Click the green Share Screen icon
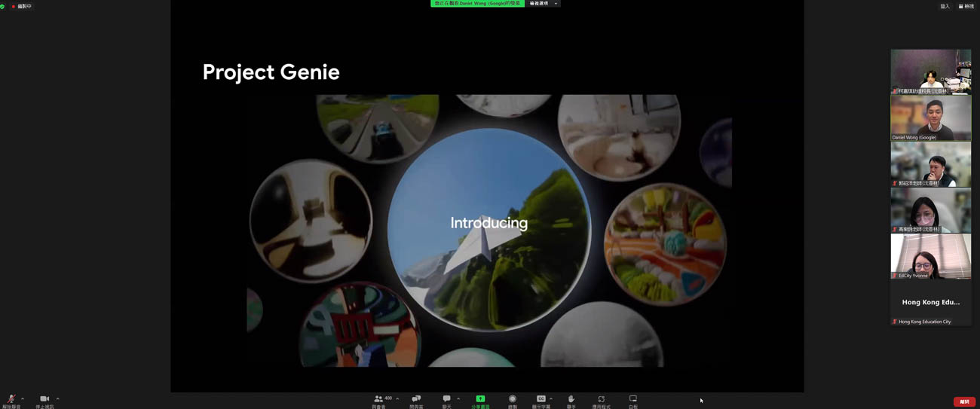This screenshot has height=409, width=980. coord(480,398)
